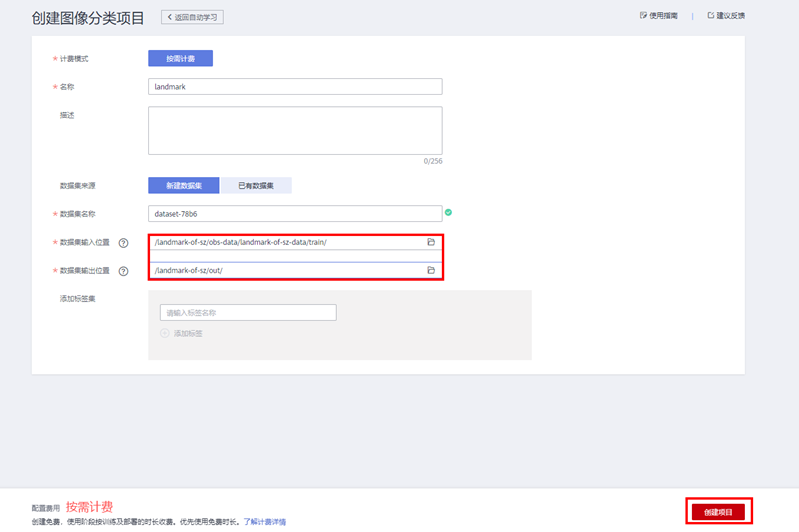This screenshot has width=799, height=532.
Task: Select 新建数据集 as dataset source
Action: pos(184,185)
